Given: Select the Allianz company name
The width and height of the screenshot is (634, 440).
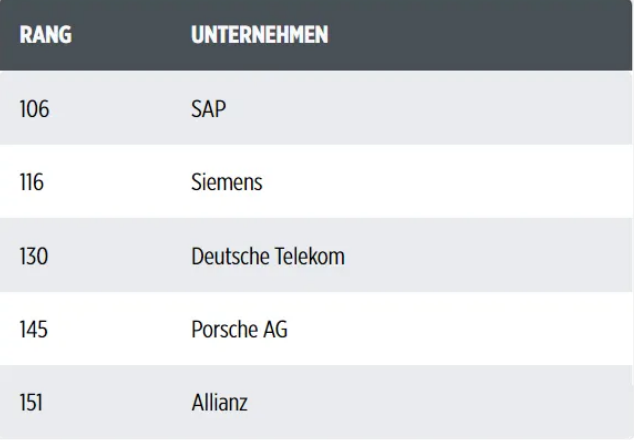Looking at the screenshot, I should click(x=219, y=402).
